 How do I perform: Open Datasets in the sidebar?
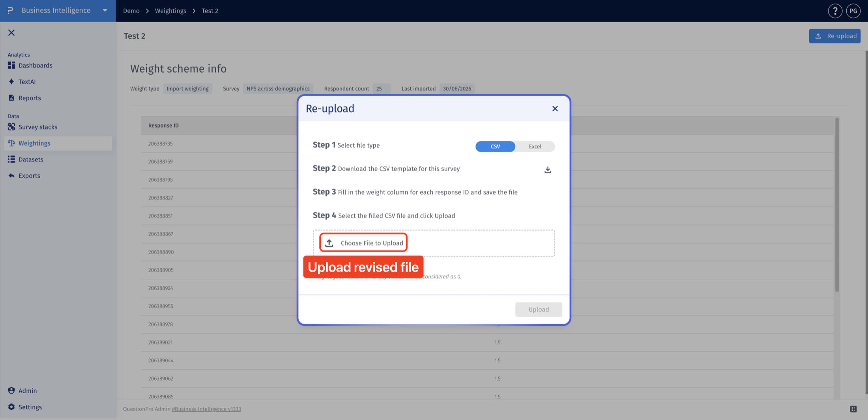31,159
